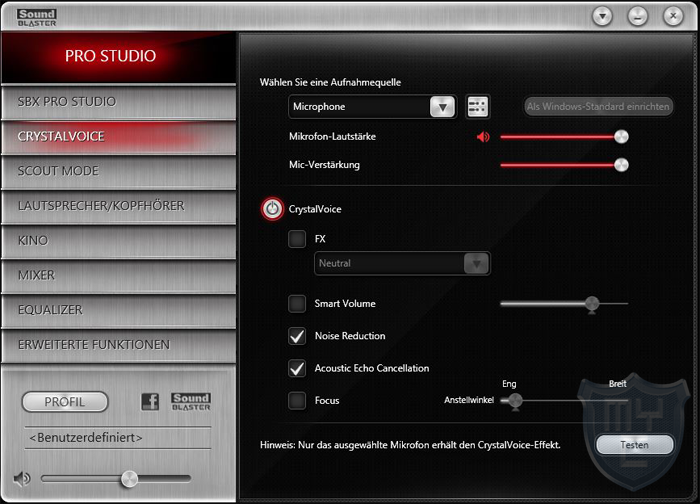
Task: Enable the FX checkbox
Action: click(297, 239)
